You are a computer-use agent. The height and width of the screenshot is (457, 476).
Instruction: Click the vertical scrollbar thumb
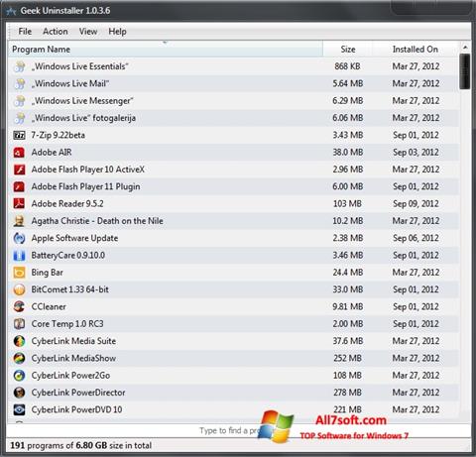[x=465, y=71]
